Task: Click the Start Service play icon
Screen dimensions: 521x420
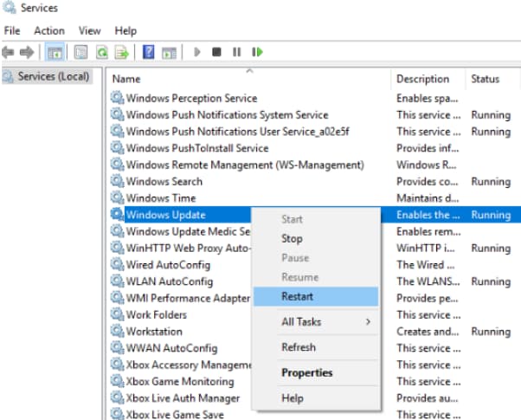Action: tap(197, 52)
